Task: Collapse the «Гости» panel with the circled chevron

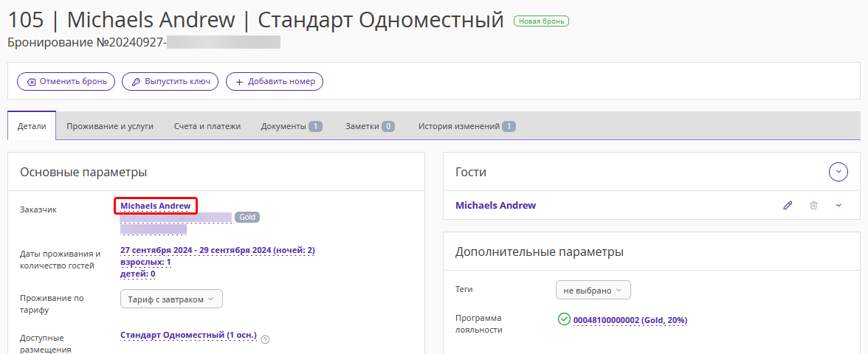Action: (x=838, y=172)
